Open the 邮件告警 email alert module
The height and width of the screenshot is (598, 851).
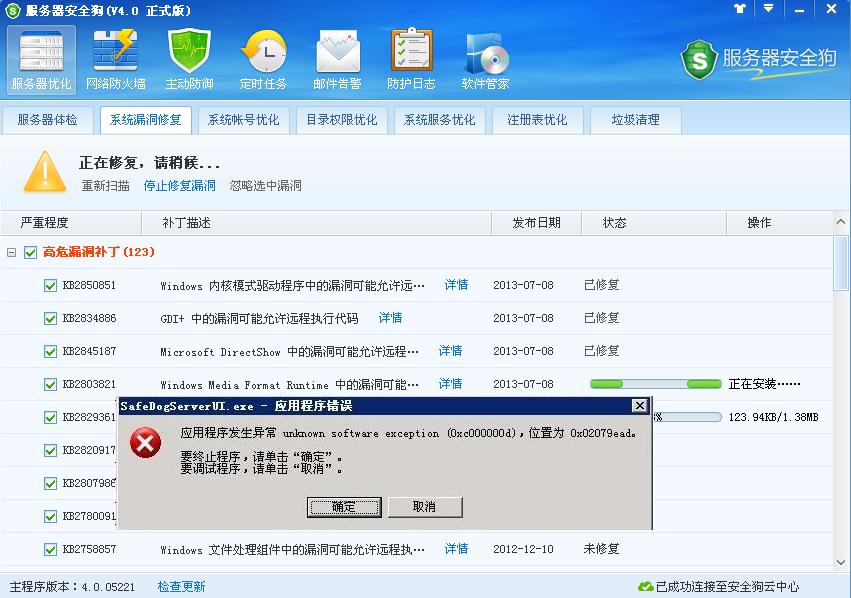point(337,58)
